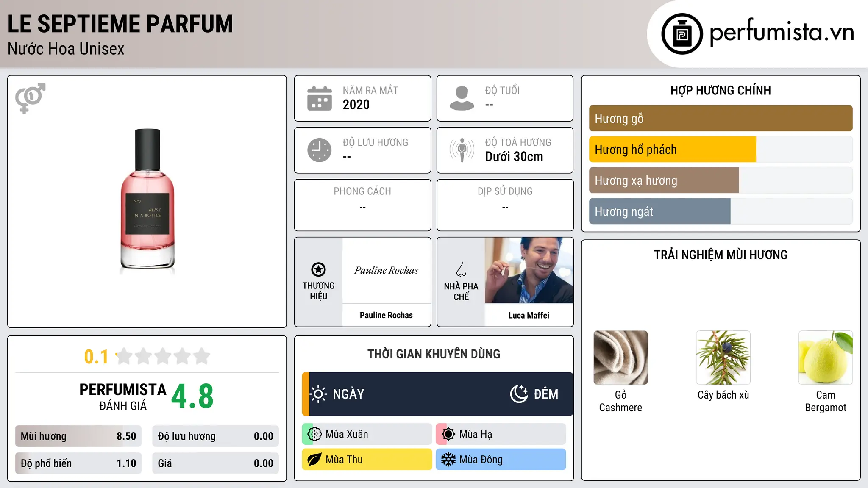Click the star badge icon above Thương hiệu
Image resolution: width=868 pixels, height=488 pixels.
click(x=318, y=269)
